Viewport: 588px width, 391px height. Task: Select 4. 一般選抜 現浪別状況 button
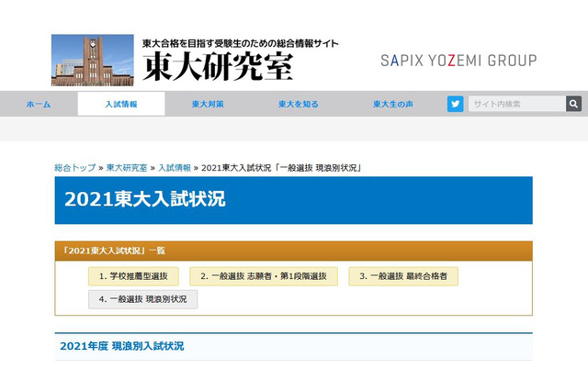[143, 299]
